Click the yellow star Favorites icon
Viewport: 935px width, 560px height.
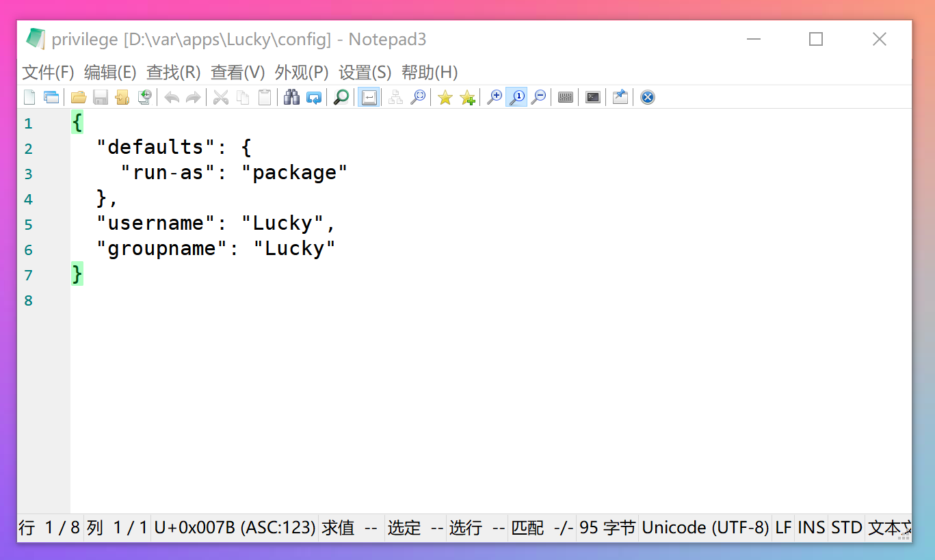(x=445, y=97)
